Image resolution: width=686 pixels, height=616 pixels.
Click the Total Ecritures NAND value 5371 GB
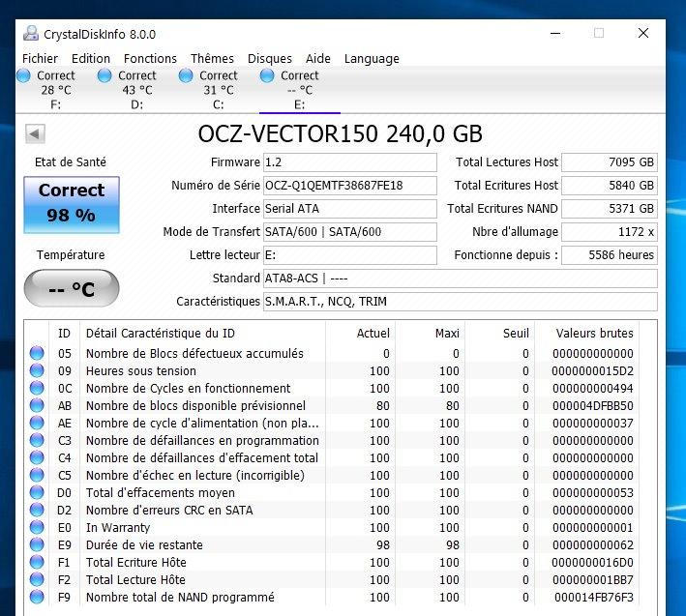[x=610, y=209]
